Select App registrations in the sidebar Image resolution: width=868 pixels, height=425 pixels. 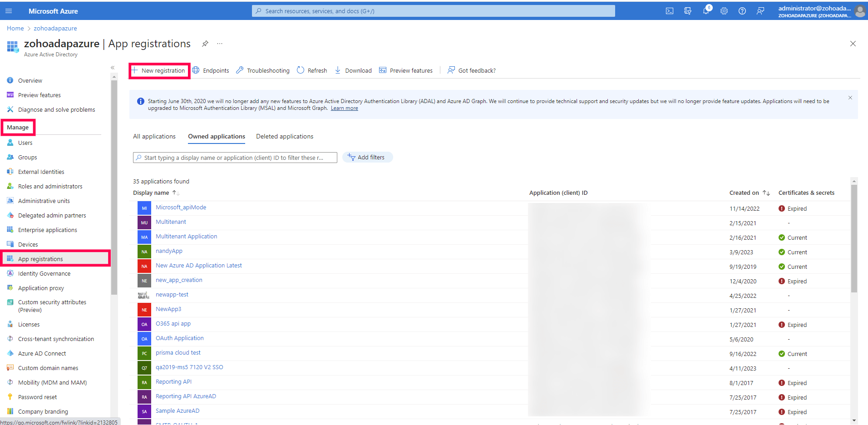(x=55, y=259)
